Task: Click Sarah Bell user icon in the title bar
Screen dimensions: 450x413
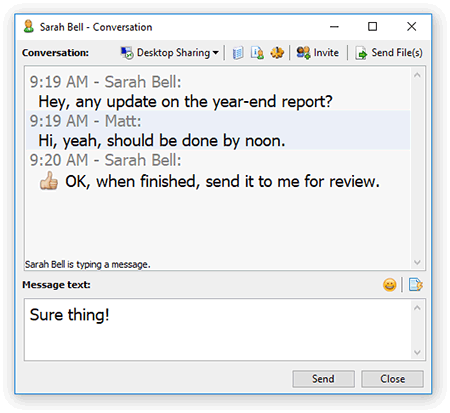Action: [29, 26]
